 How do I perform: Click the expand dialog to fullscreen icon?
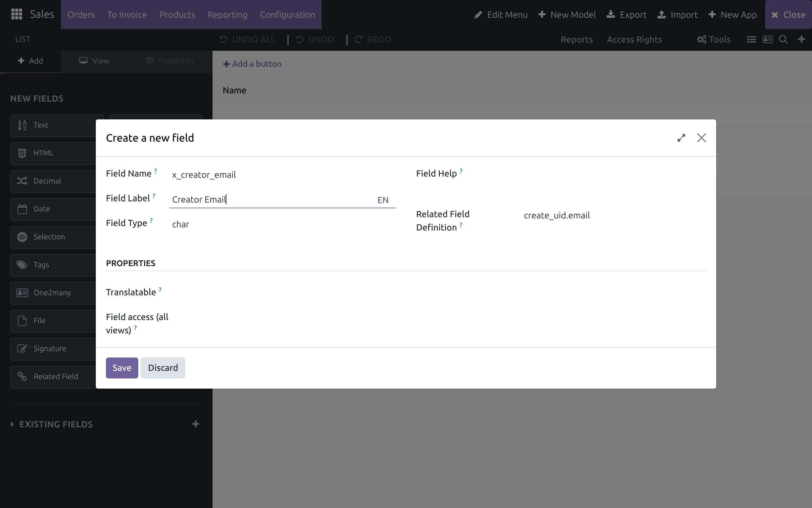tap(681, 138)
